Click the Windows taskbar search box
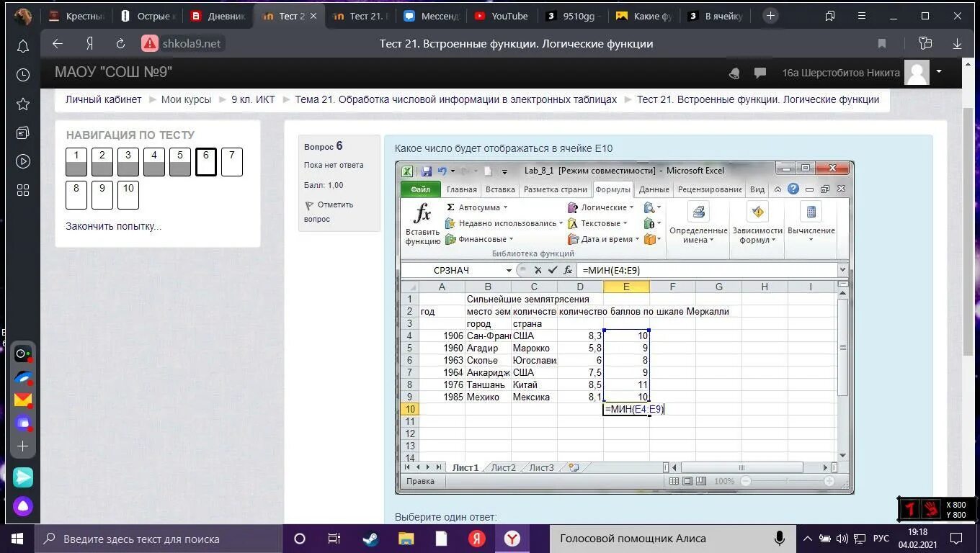Image resolution: width=980 pixels, height=553 pixels. tap(159, 539)
